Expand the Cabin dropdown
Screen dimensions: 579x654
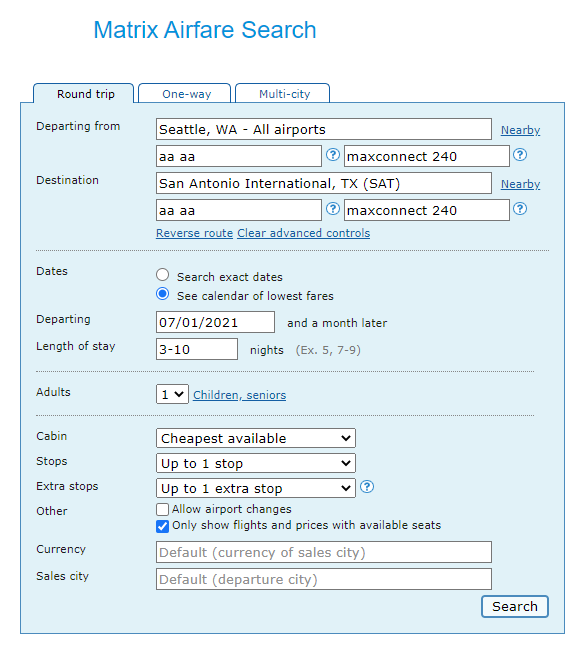[256, 438]
